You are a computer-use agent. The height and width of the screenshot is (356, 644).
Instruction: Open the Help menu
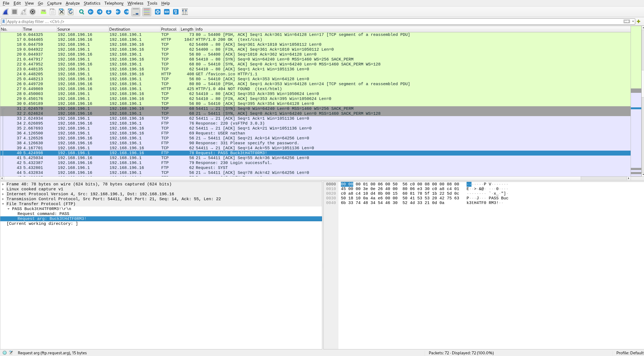click(x=165, y=3)
